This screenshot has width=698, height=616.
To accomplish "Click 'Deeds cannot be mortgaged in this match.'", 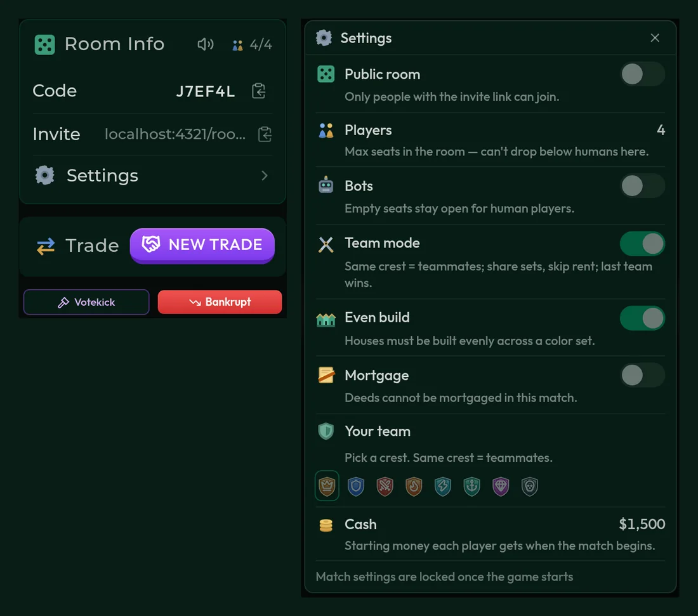I will (x=461, y=398).
